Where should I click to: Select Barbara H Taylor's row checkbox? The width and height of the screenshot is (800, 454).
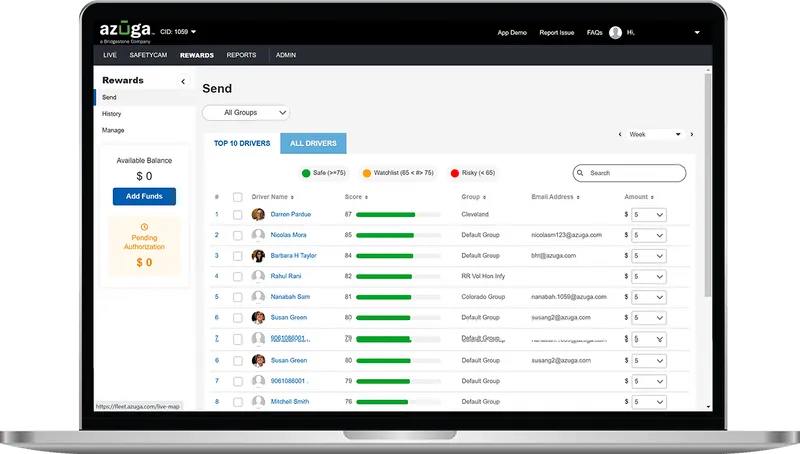(x=237, y=256)
